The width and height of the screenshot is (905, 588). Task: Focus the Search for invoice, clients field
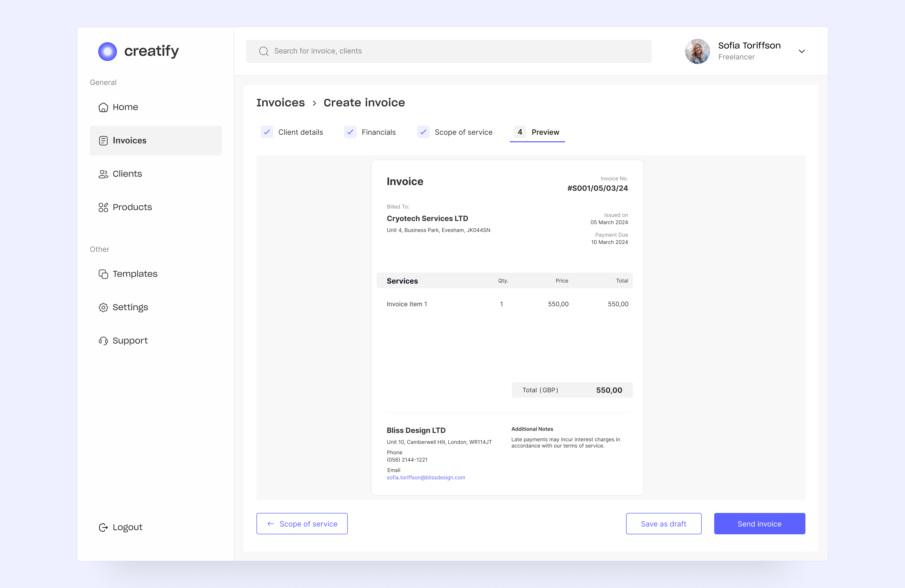point(449,51)
